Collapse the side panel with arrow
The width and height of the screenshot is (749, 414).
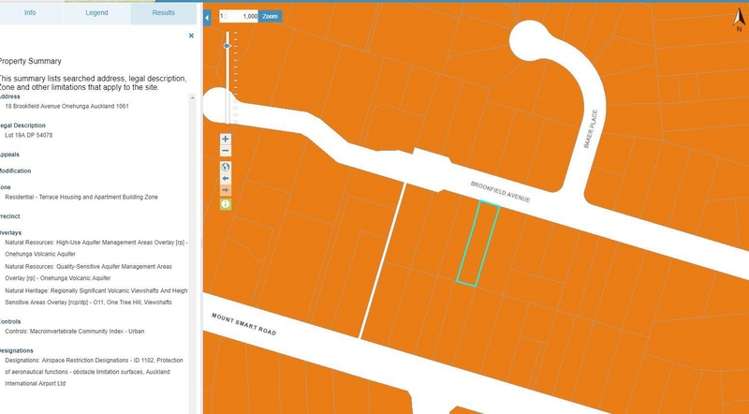tap(207, 17)
